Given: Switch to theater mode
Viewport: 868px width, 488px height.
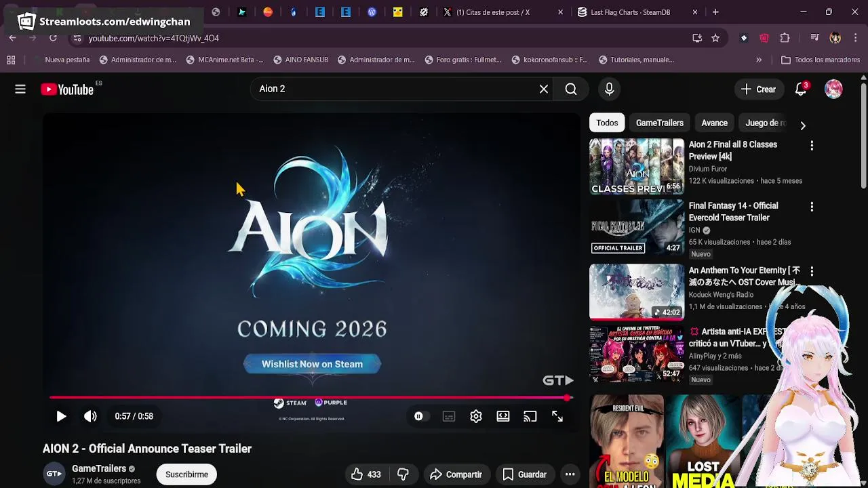Looking at the screenshot, I should point(503,416).
